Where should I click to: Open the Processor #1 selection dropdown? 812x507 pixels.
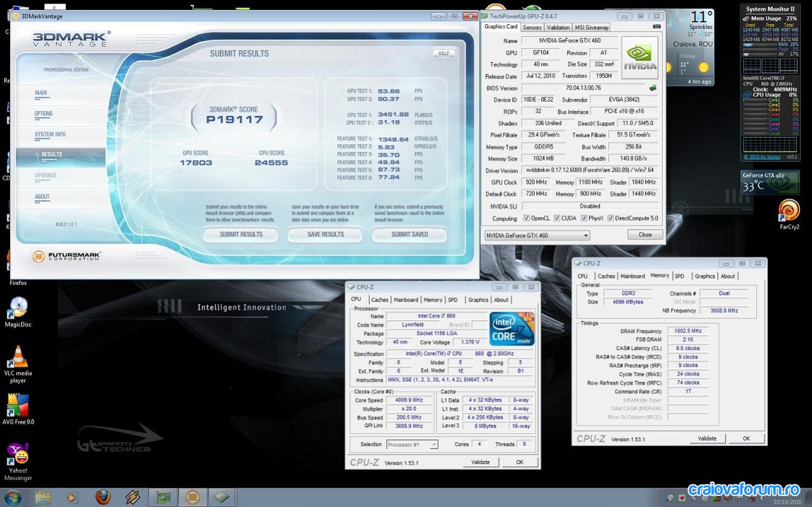click(412, 444)
